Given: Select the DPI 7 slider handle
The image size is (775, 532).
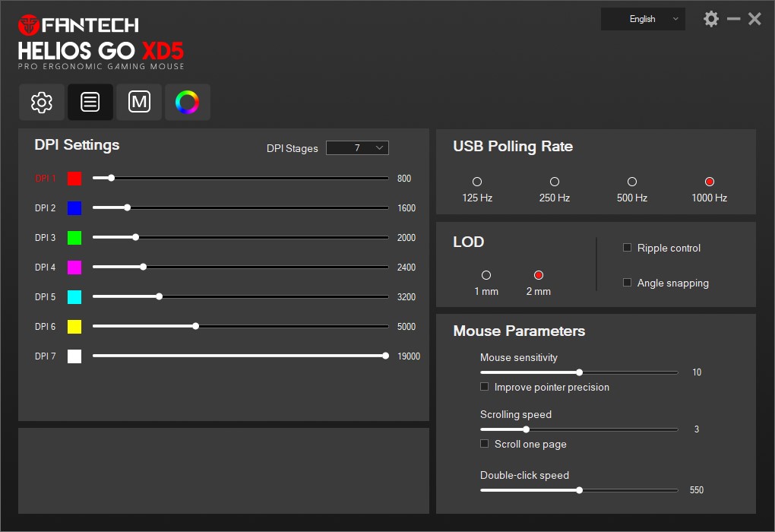Looking at the screenshot, I should pos(385,355).
